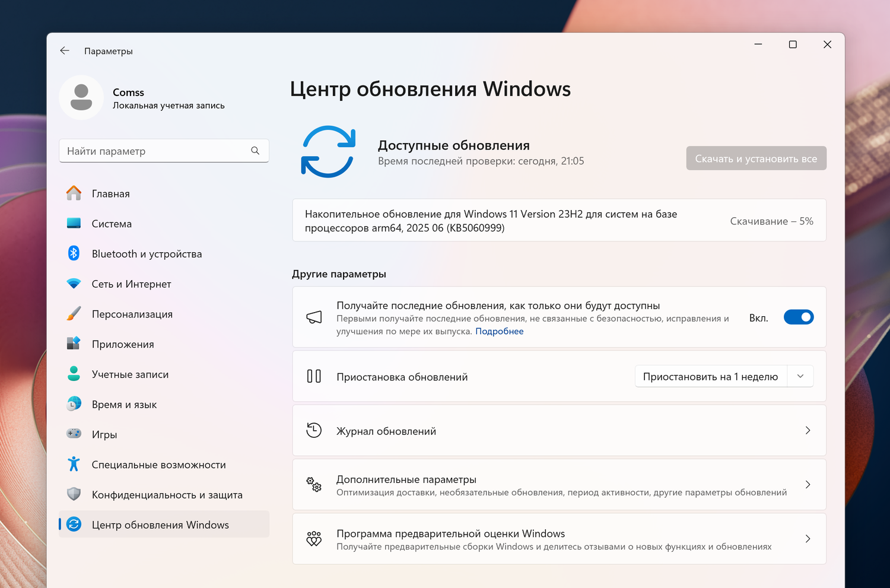Click the Приостановить на 1 неделю button
This screenshot has width=890, height=588.
[x=711, y=376]
